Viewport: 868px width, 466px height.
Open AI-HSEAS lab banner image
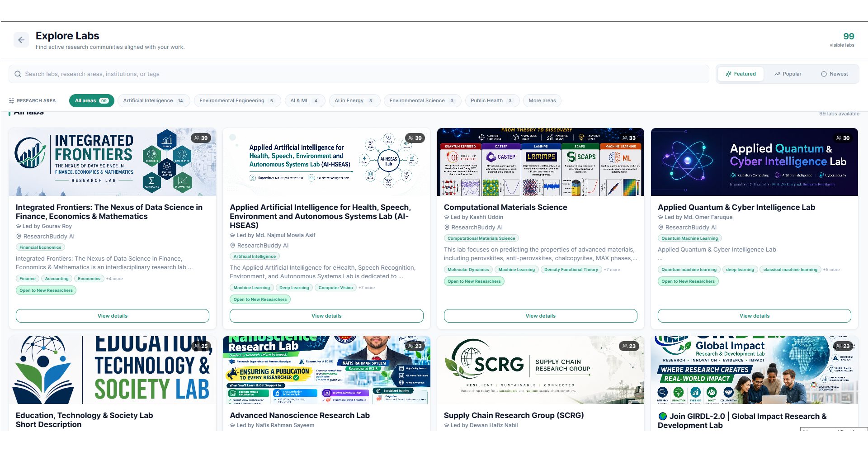point(326,162)
